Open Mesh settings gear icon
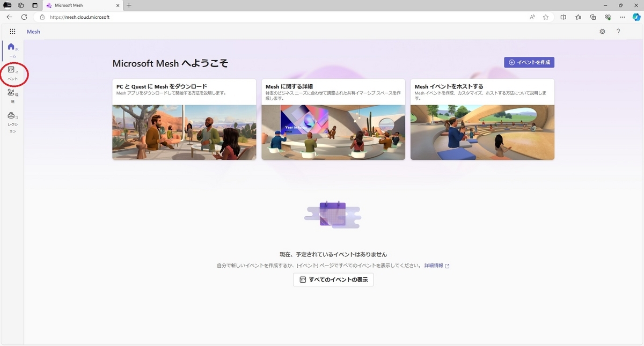This screenshot has width=644, height=346. tap(603, 32)
